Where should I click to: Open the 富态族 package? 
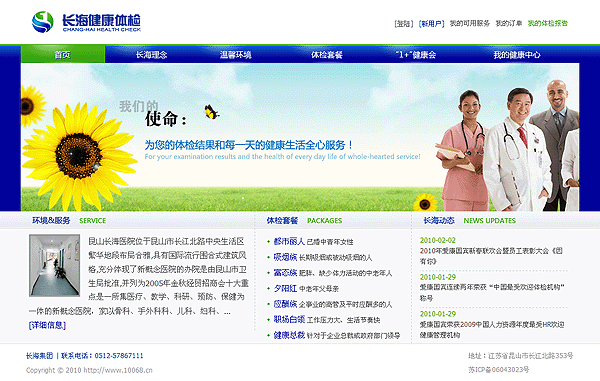285,273
